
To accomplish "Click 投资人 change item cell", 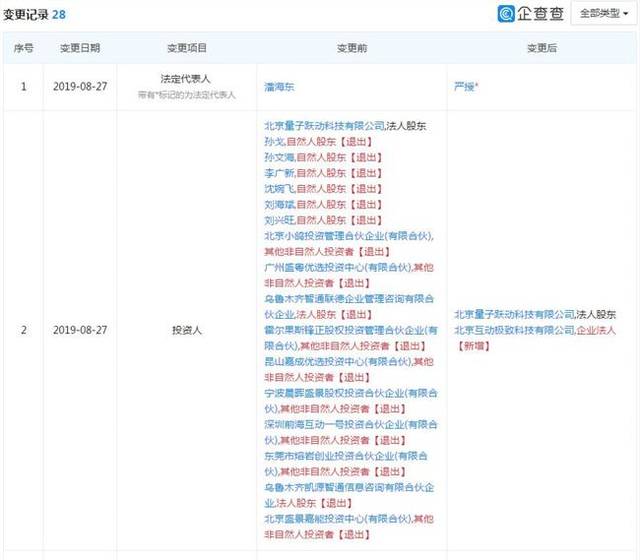I will click(x=187, y=330).
